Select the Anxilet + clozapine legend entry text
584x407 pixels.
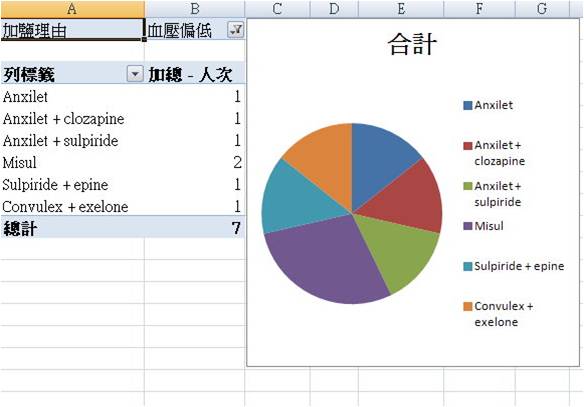click(499, 153)
